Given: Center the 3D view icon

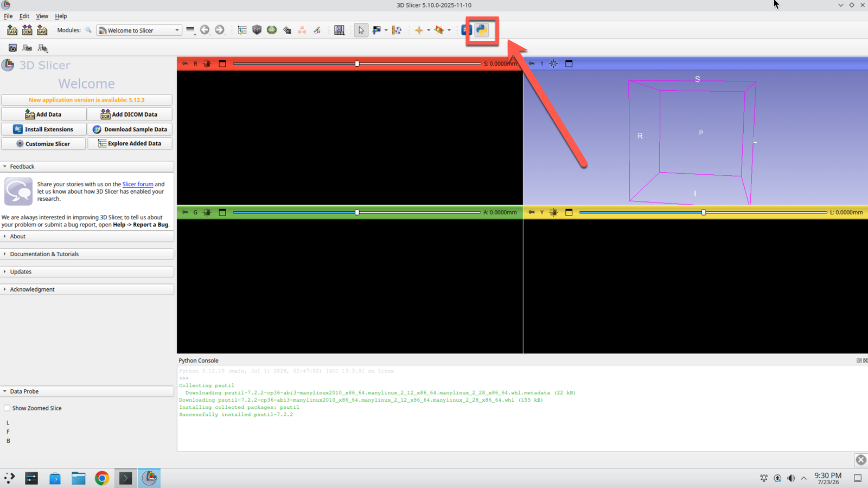Looking at the screenshot, I should (553, 64).
